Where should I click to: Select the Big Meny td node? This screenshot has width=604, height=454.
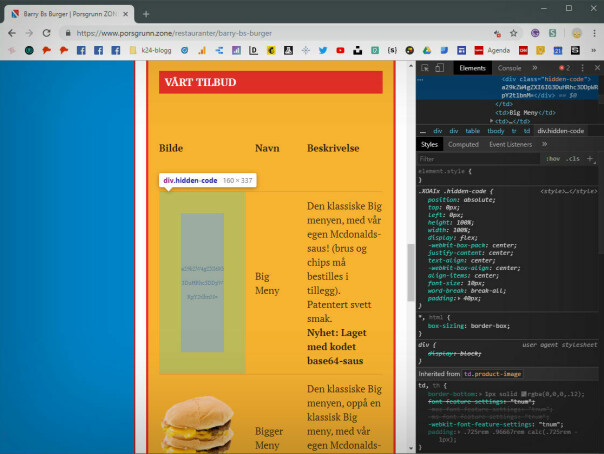coord(525,113)
